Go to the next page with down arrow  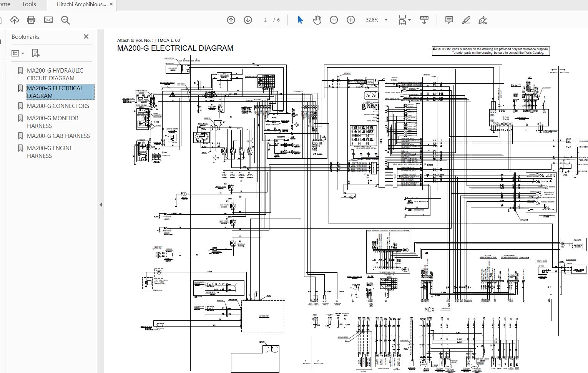[x=247, y=20]
